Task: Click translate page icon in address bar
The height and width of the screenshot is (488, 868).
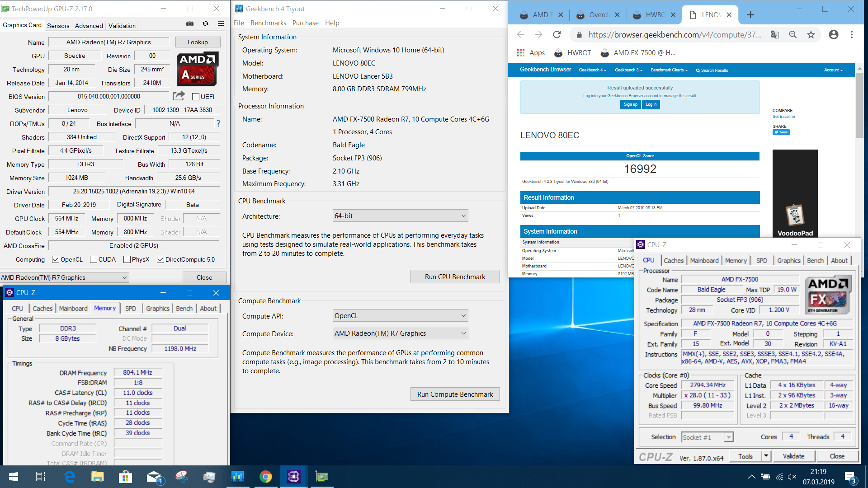Action: click(x=775, y=35)
